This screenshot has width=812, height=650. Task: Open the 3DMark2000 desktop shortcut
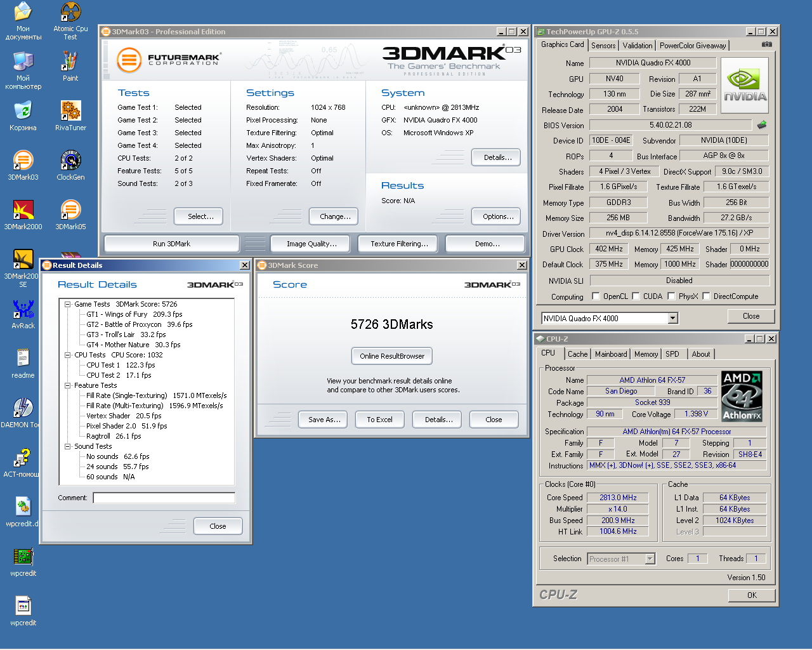pos(23,215)
